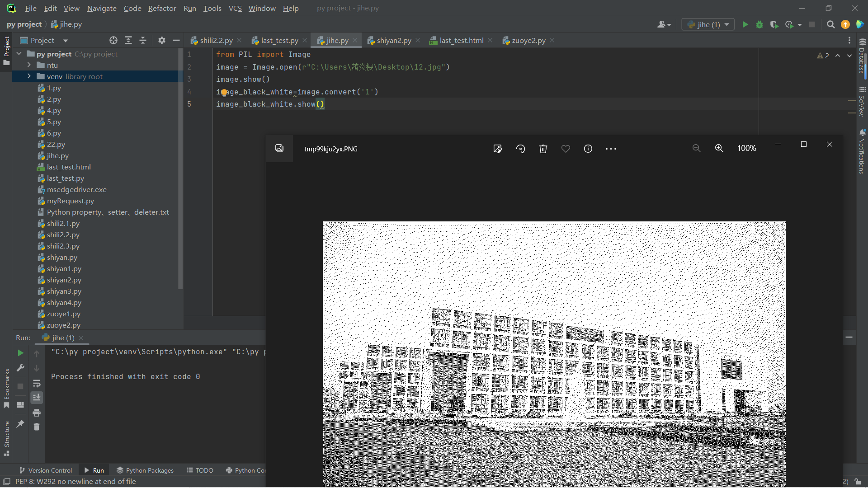This screenshot has height=488, width=868.
Task: Expand the ntu folder node
Action: [29, 65]
